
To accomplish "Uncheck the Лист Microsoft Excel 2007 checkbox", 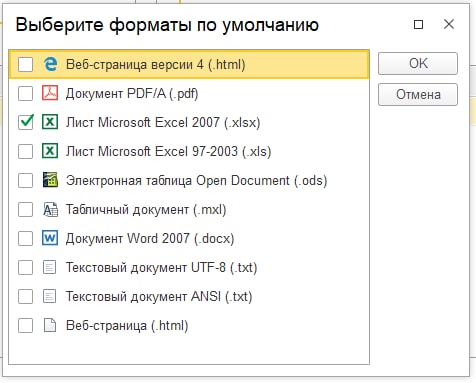I will point(26,122).
